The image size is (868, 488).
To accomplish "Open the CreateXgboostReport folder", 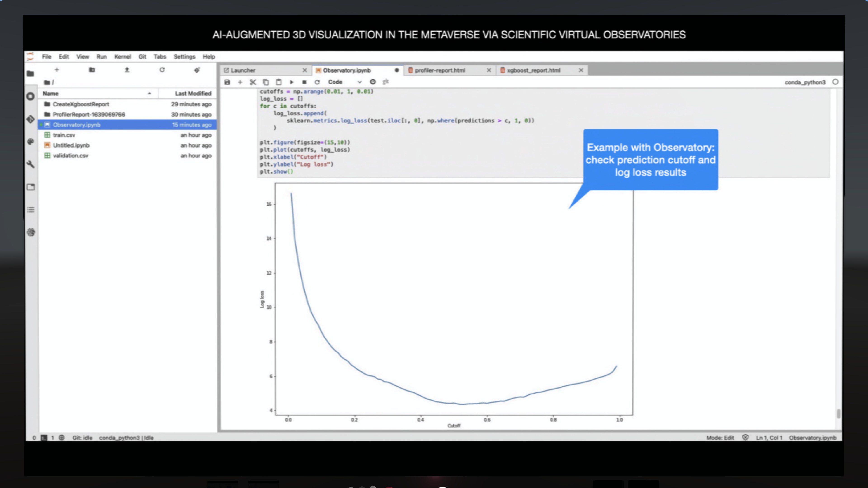I will 81,104.
